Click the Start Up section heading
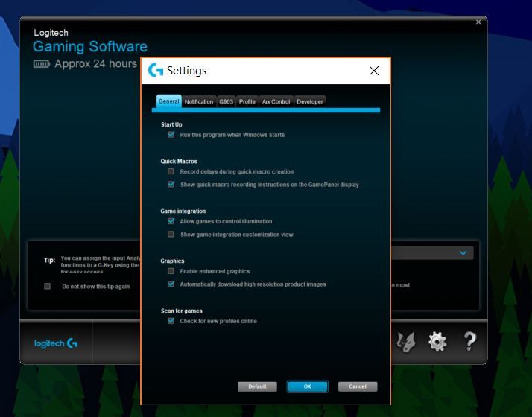The width and height of the screenshot is (532, 417). pos(171,124)
